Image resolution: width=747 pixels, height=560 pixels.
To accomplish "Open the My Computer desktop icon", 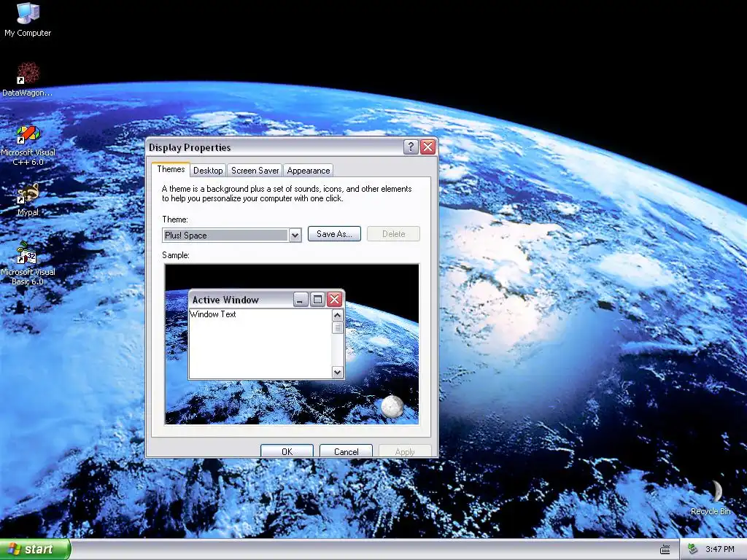I will [x=28, y=19].
